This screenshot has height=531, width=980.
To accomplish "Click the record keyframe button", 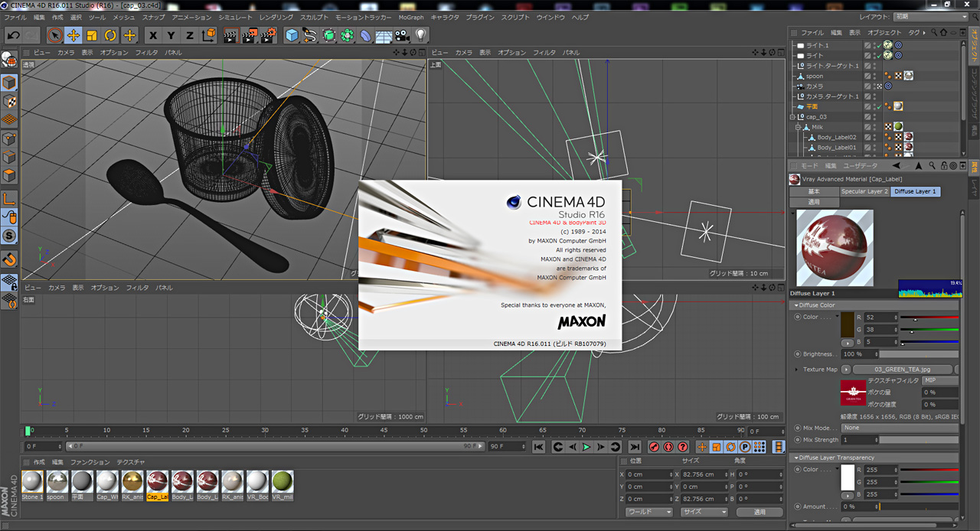I will 655,447.
